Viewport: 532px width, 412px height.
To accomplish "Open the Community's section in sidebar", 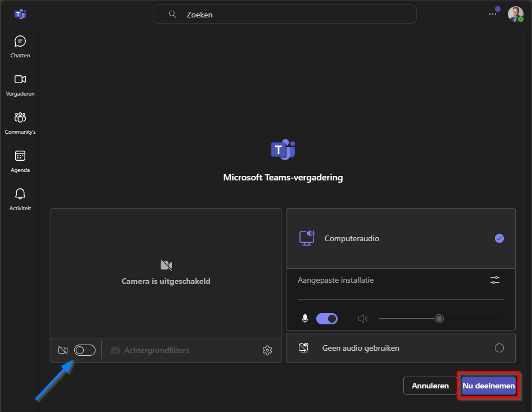I will [20, 123].
